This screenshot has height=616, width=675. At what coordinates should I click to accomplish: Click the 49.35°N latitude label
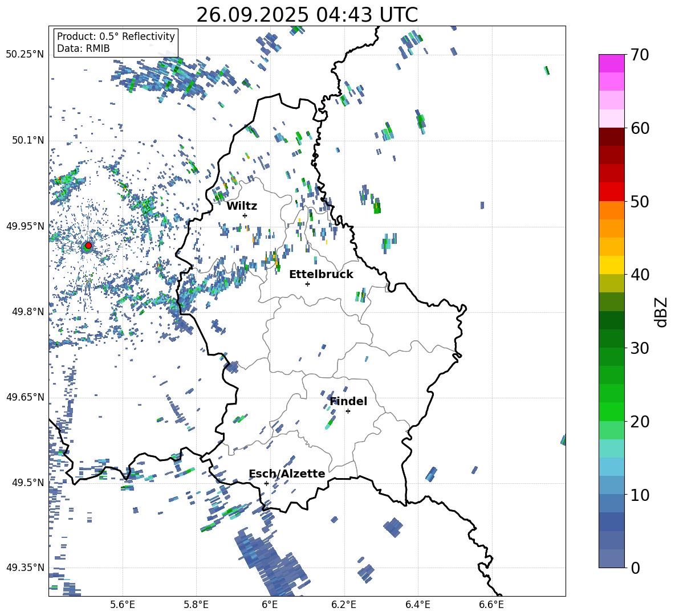25,568
